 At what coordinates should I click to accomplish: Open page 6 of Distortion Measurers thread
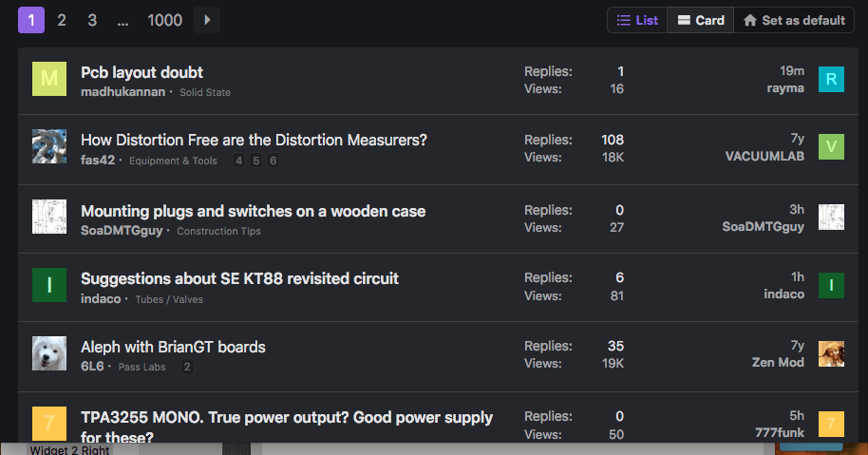[273, 161]
